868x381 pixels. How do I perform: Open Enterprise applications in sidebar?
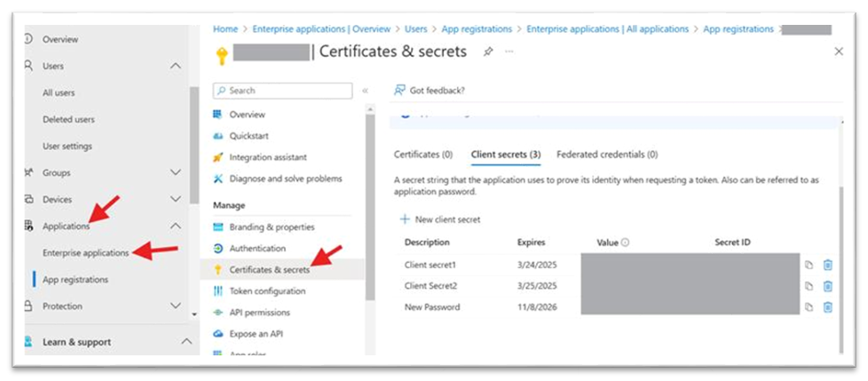coord(86,252)
